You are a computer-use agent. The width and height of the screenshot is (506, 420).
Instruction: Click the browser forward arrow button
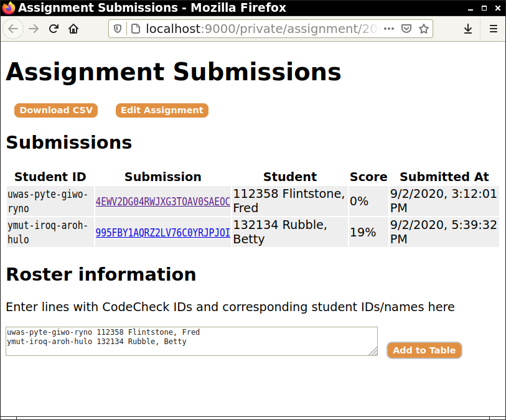[x=34, y=29]
